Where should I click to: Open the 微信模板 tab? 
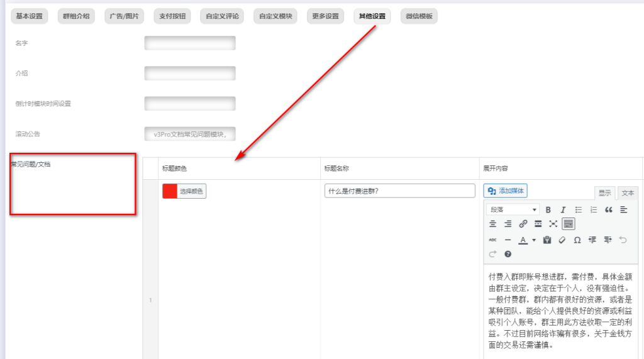tap(419, 16)
